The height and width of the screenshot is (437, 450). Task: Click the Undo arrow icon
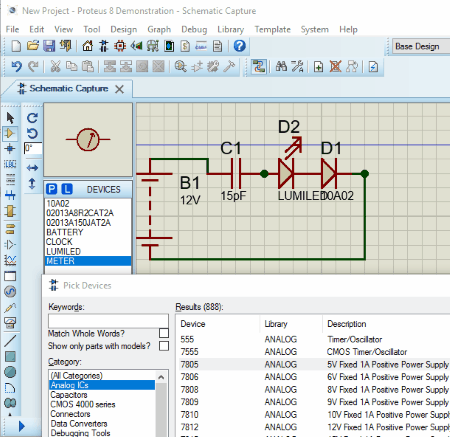click(x=17, y=66)
